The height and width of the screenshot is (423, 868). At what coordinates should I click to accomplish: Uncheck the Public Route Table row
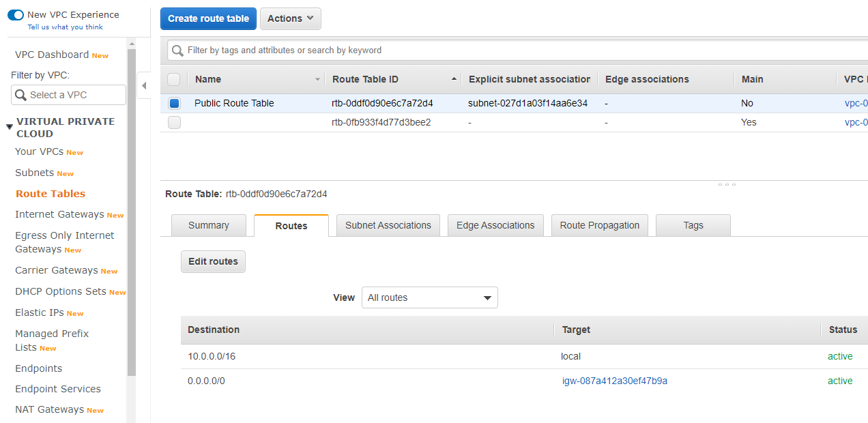174,102
